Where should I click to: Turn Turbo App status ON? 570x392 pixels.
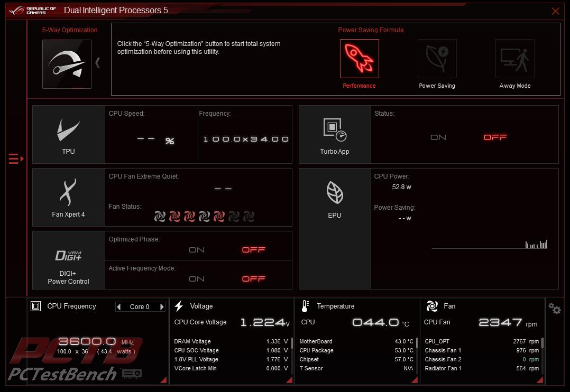coord(438,137)
